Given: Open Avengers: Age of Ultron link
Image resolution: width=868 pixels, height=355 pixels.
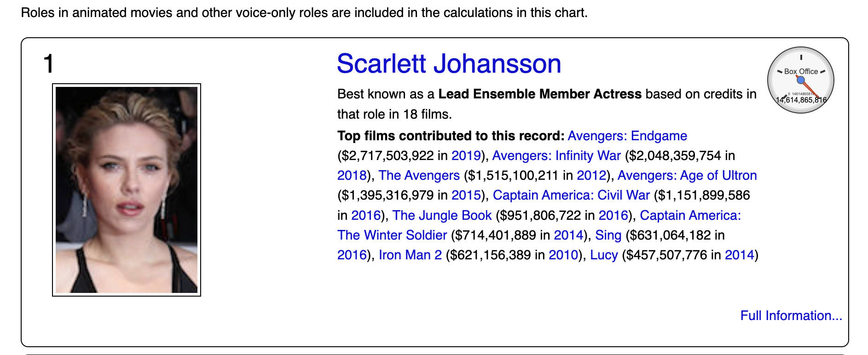Looking at the screenshot, I should coord(687,175).
